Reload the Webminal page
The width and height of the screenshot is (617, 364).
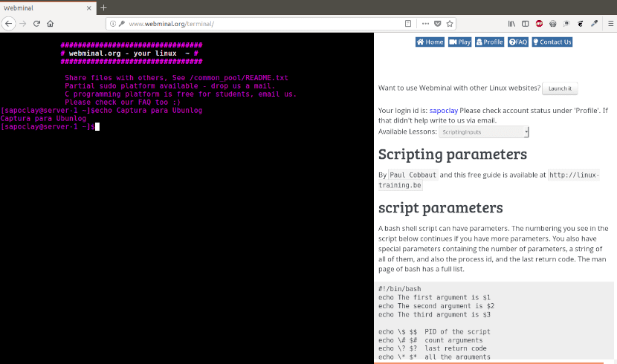coord(36,24)
